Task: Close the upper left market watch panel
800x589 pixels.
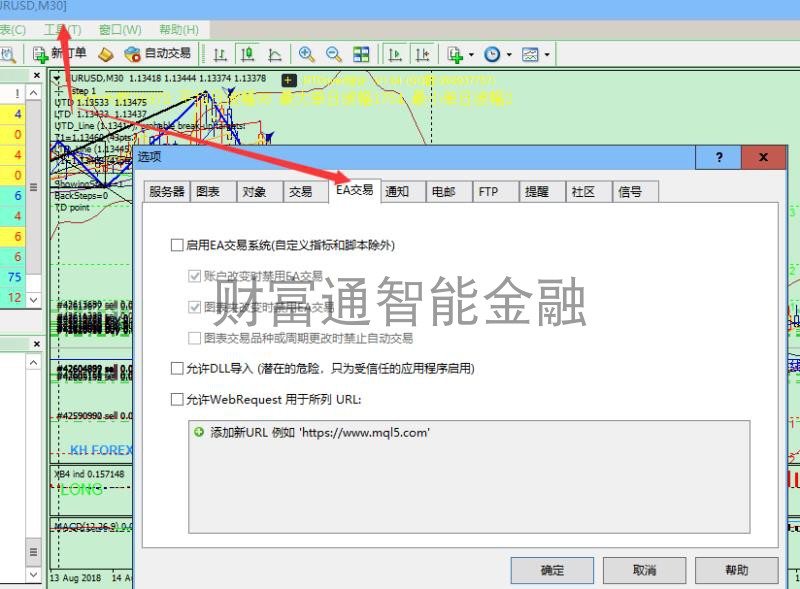Action: [36, 76]
